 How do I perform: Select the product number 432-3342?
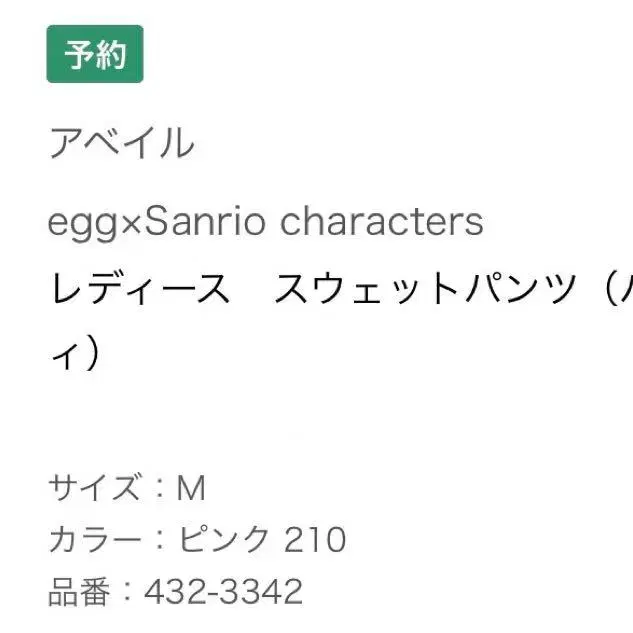pos(223,592)
